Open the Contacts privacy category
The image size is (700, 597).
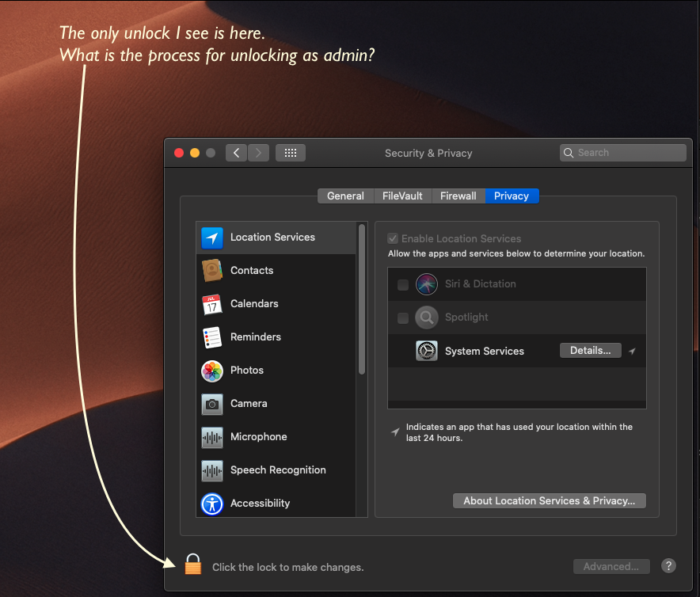tap(276, 271)
